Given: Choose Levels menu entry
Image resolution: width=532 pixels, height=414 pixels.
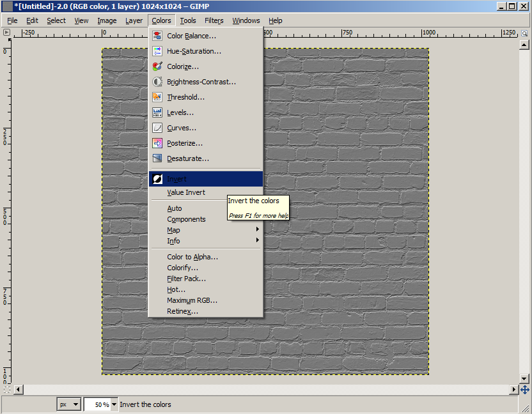Looking at the screenshot, I should (x=206, y=112).
